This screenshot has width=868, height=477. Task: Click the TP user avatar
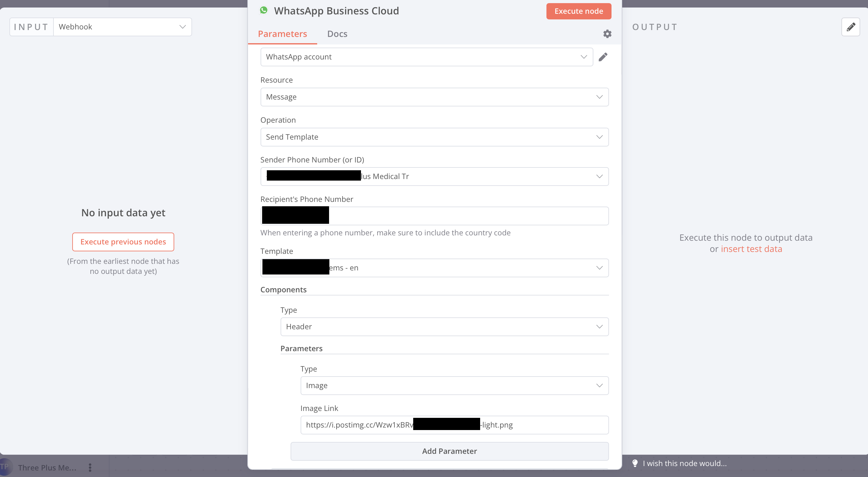click(5, 467)
